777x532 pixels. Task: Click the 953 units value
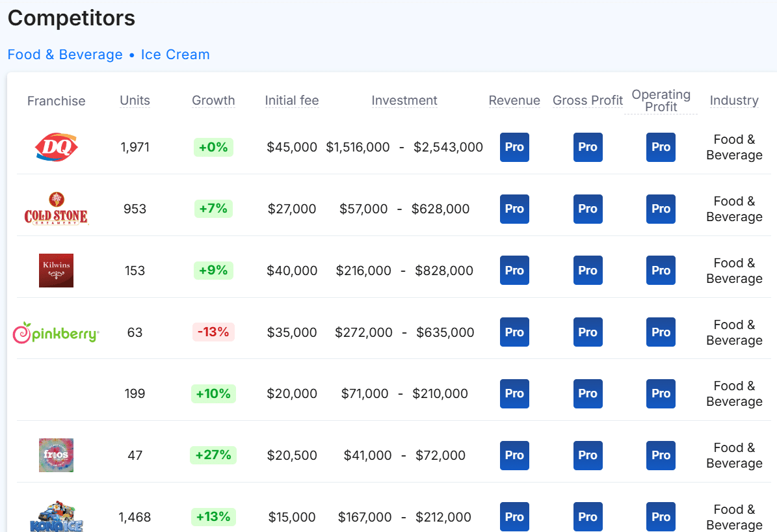[x=135, y=209]
